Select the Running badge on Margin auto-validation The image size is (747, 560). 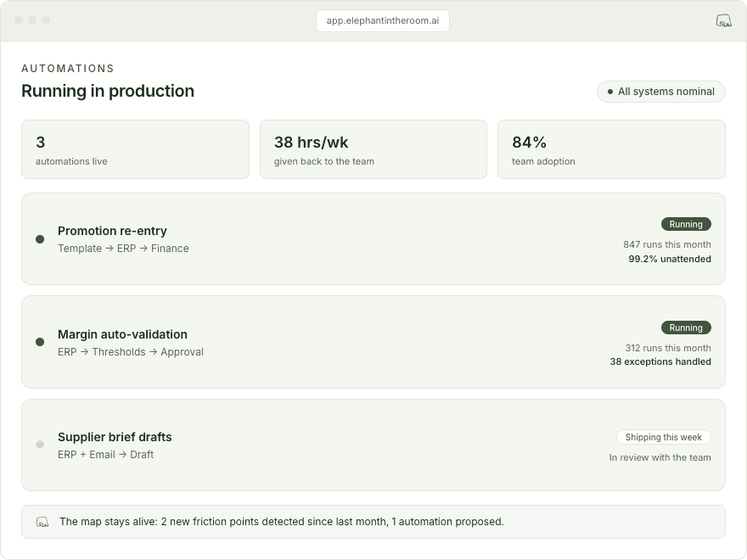click(686, 328)
